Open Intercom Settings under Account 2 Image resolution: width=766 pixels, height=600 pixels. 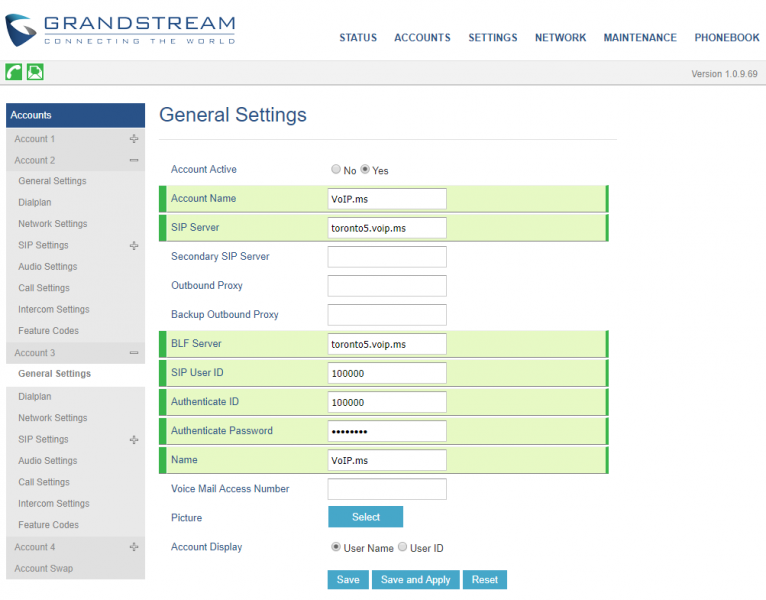click(x=54, y=309)
